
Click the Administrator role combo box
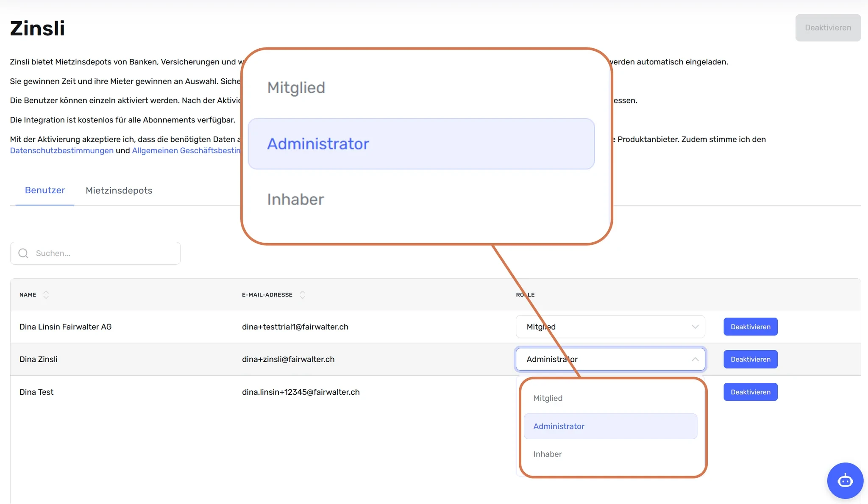point(610,359)
